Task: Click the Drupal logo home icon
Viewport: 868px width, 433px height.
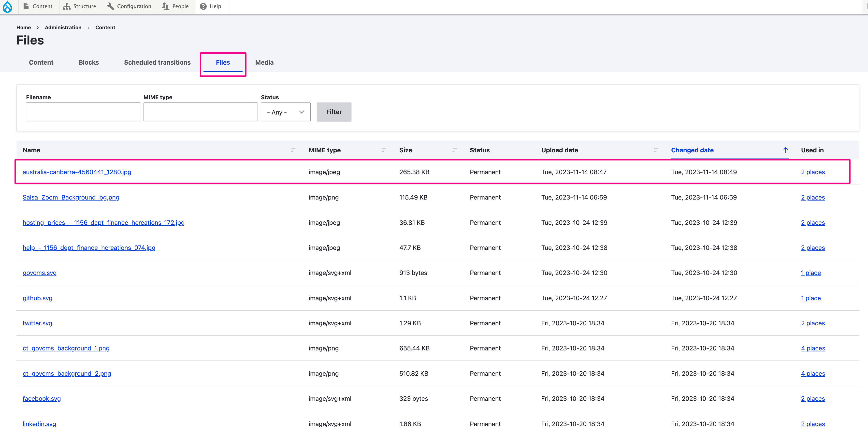Action: tap(7, 6)
